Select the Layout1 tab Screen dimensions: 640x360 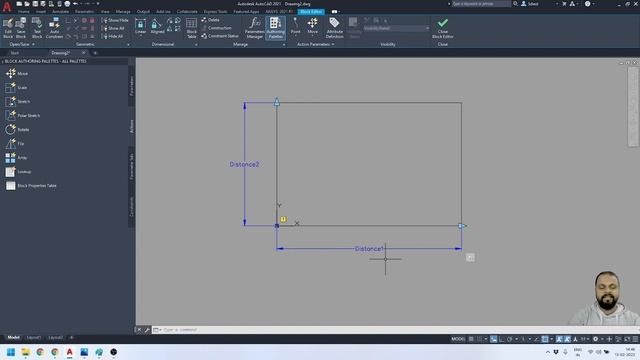click(x=33, y=338)
